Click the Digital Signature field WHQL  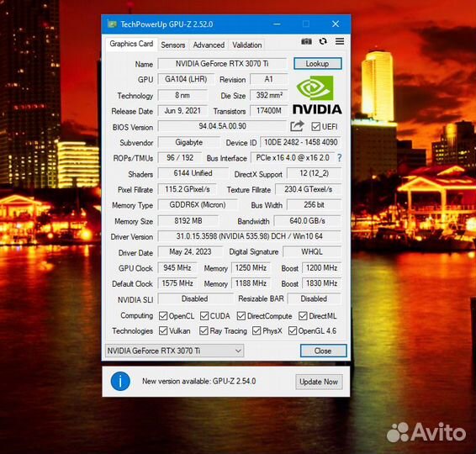point(312,252)
